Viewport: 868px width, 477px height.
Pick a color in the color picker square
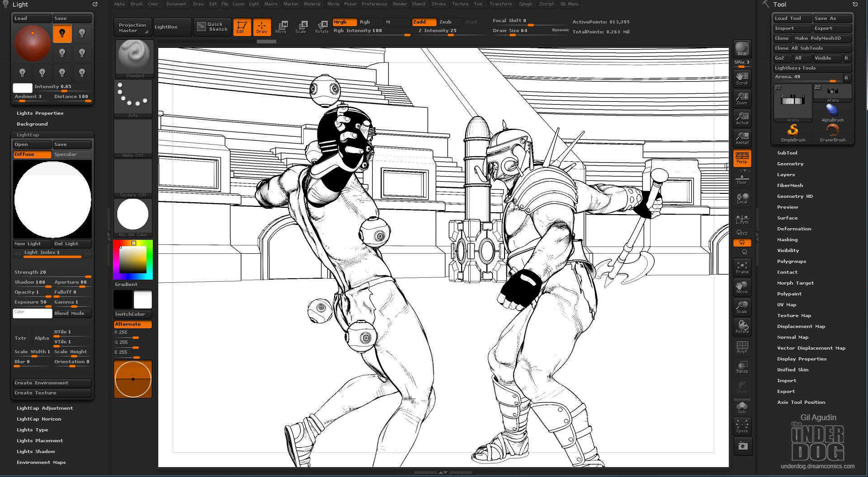133,259
